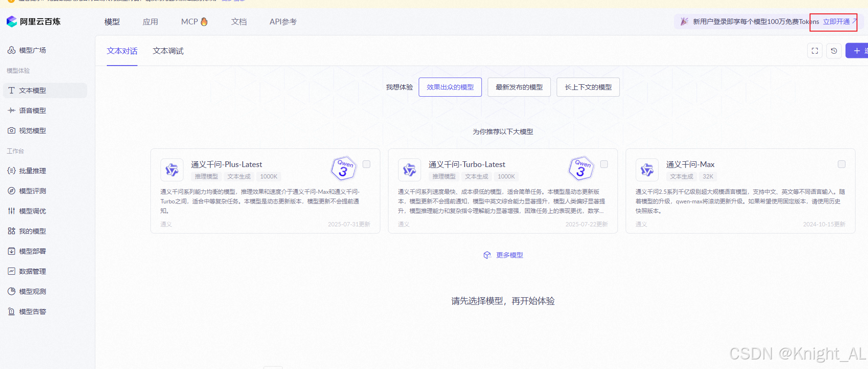Click the 模型调优 sliders icon

(11, 211)
